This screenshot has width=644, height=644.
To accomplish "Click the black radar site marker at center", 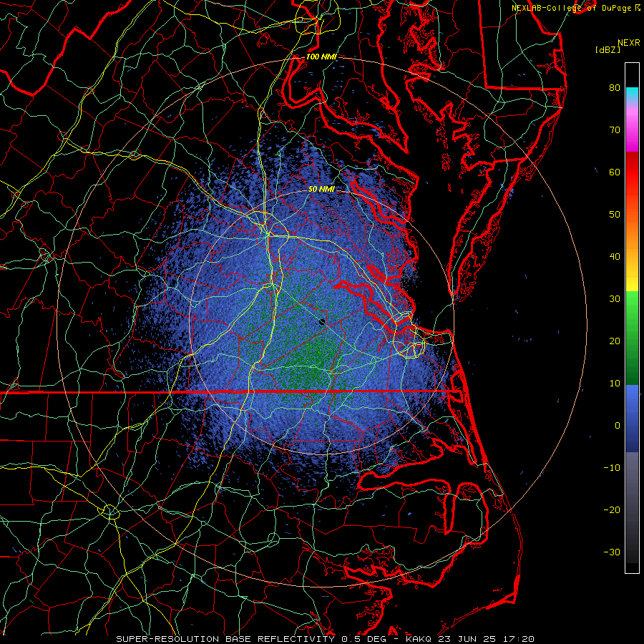I will point(322,322).
